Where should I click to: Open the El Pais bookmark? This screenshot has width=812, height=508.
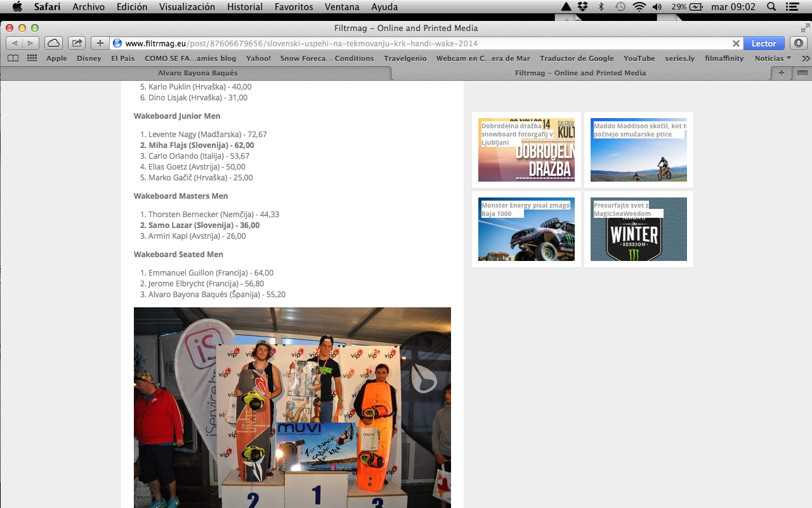[x=123, y=58]
